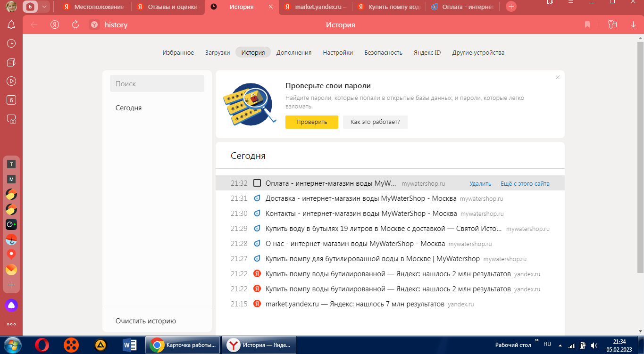Open the Другие устройства tab
644x354 pixels.
pyautogui.click(x=478, y=52)
